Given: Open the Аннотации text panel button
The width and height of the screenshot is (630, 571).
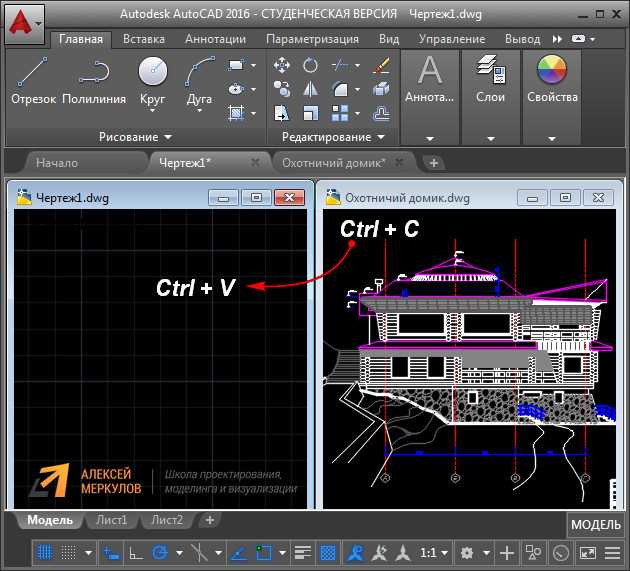Looking at the screenshot, I should [x=430, y=80].
